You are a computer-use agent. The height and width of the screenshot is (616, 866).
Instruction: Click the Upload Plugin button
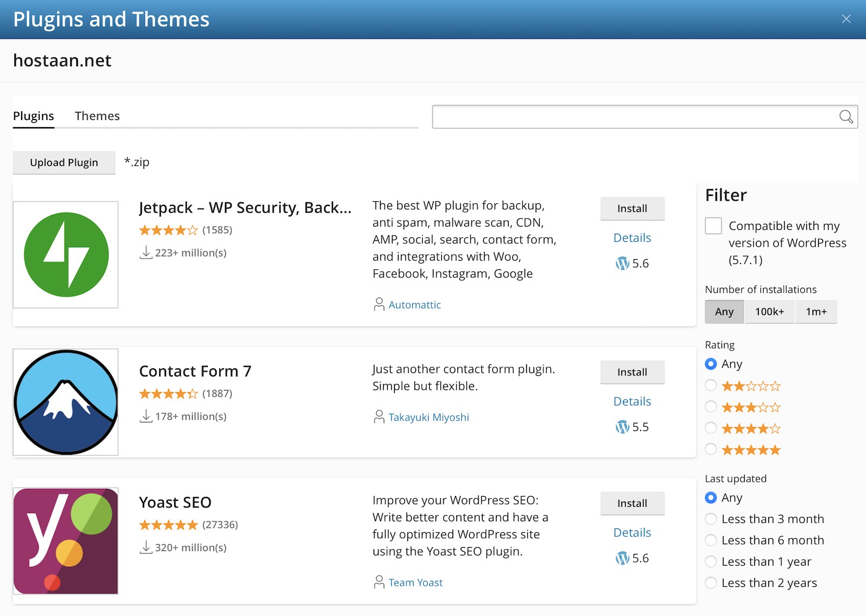(64, 162)
